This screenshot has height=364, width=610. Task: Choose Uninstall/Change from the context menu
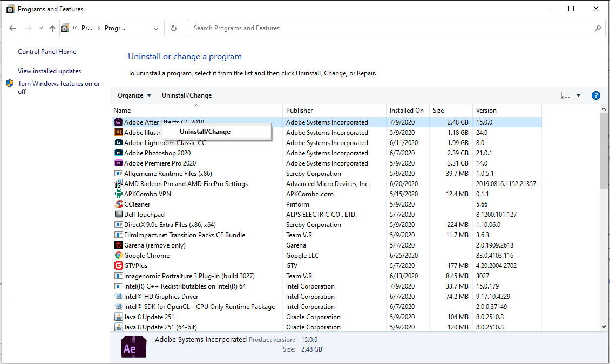point(205,132)
